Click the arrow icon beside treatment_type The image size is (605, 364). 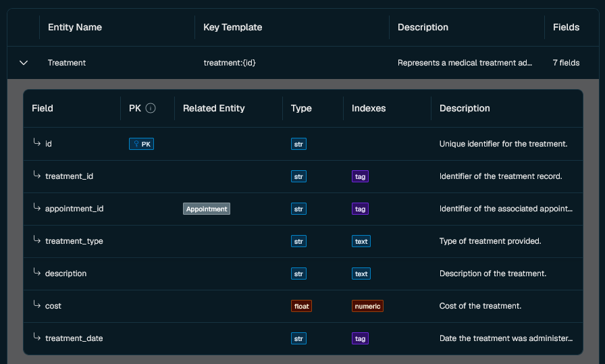click(36, 240)
